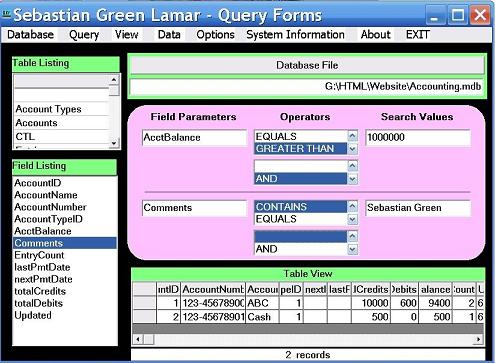The height and width of the screenshot is (363, 495).
Task: Click the AccountNumber column header
Action: pos(213,289)
